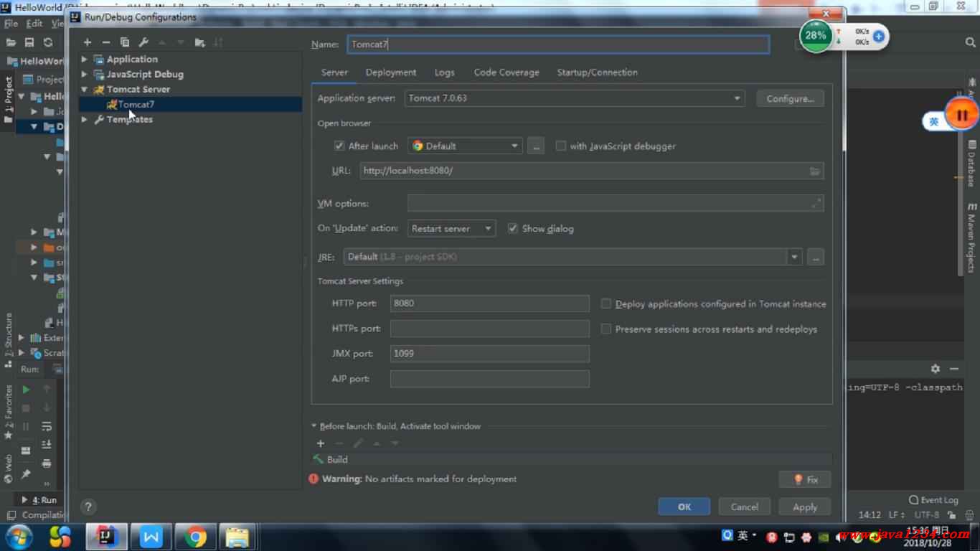Enable with JavaScript debugger checkbox
This screenshot has height=551, width=980.
click(x=561, y=146)
